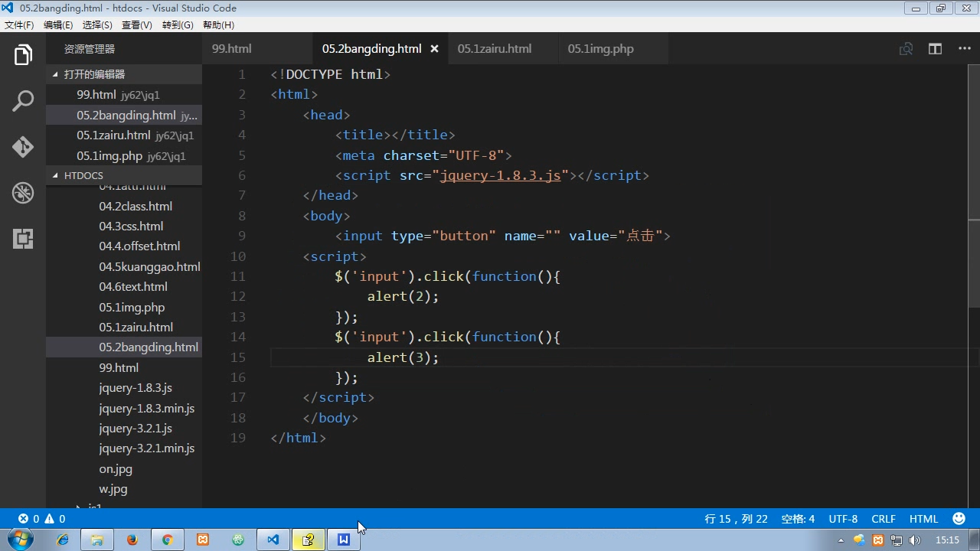Open the Extensions view
Screen dimensions: 980x551
click(x=23, y=239)
